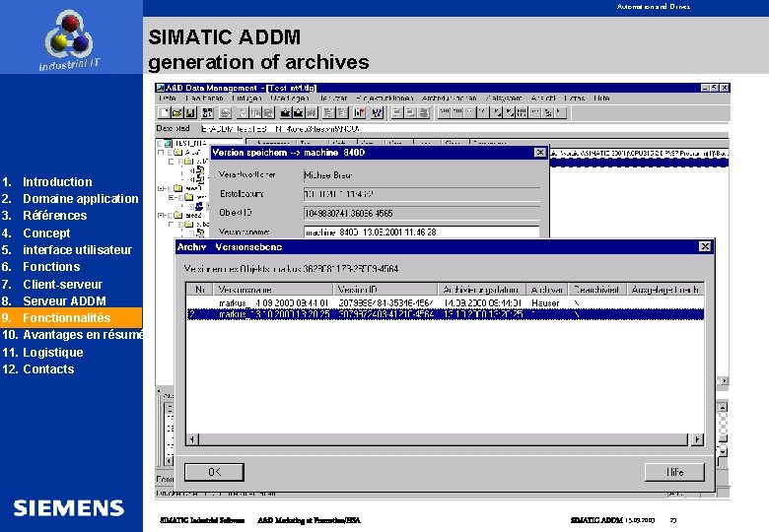769x532 pixels.
Task: Click the Hilfe button in Archiv dialog
Action: point(674,472)
